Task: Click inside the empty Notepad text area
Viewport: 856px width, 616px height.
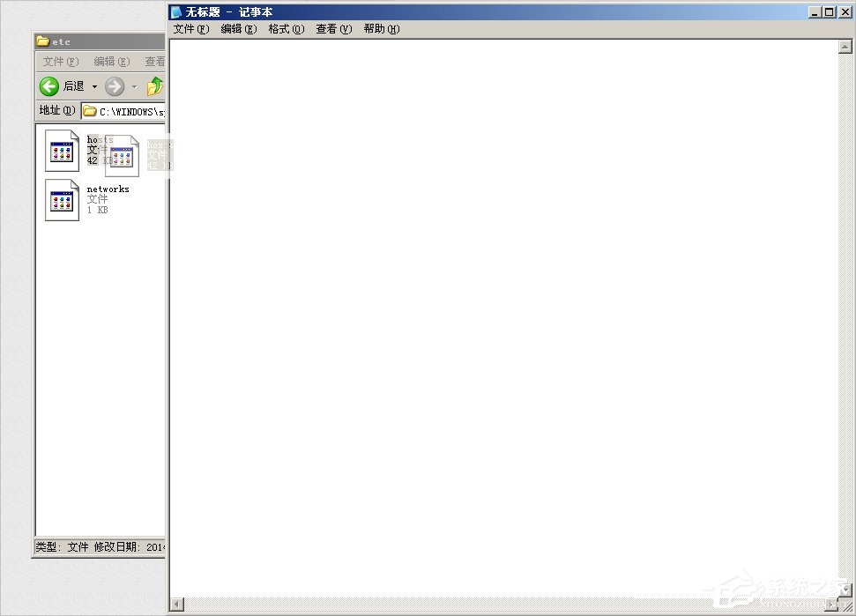Action: (x=502, y=308)
